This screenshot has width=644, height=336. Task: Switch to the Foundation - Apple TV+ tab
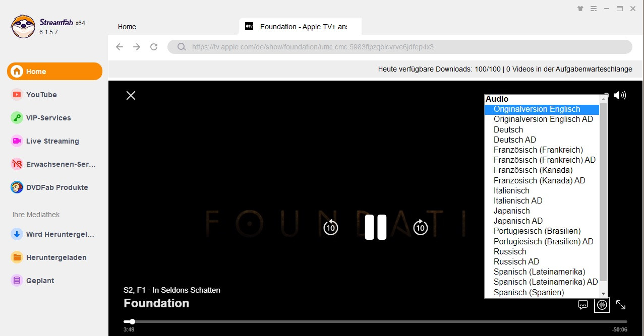coord(301,27)
